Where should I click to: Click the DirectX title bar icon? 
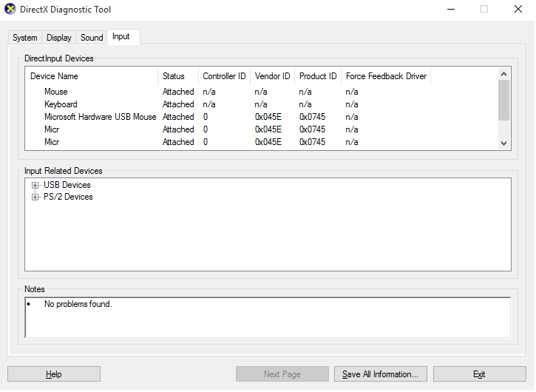pyautogui.click(x=10, y=10)
